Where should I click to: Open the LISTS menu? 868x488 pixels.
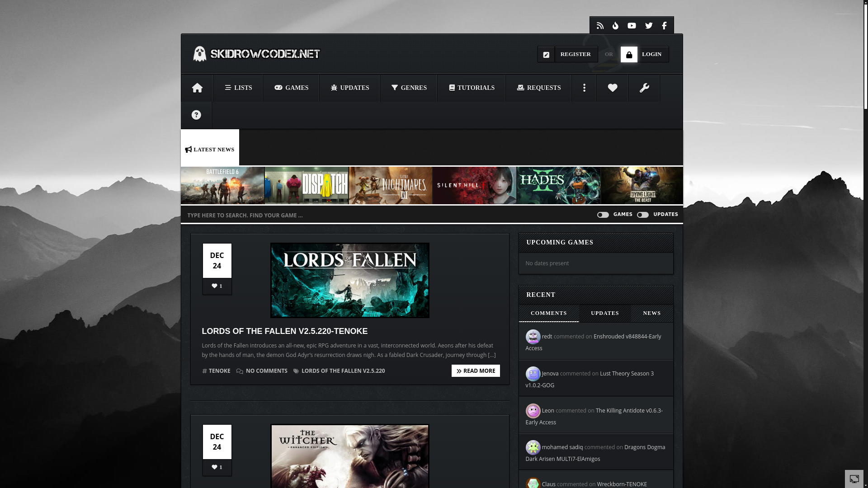[x=238, y=88]
